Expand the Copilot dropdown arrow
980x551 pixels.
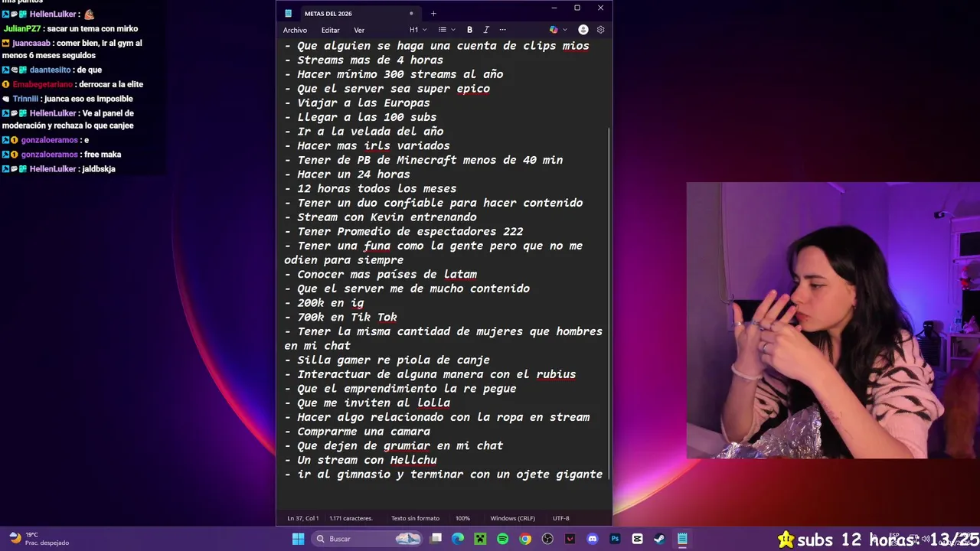pos(565,30)
